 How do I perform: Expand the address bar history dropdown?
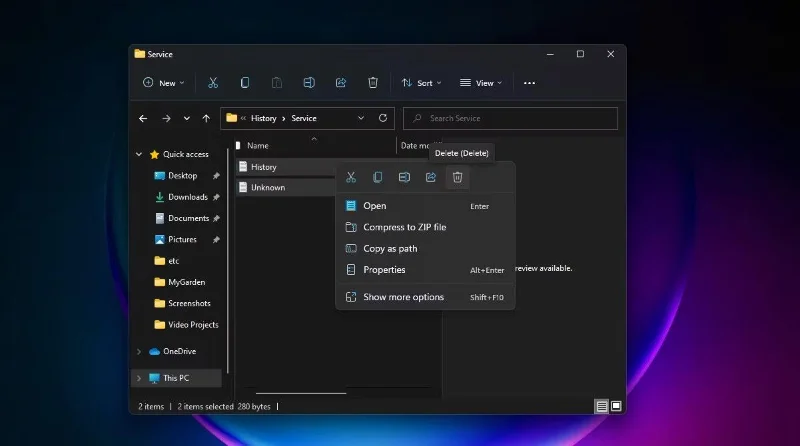pos(361,118)
